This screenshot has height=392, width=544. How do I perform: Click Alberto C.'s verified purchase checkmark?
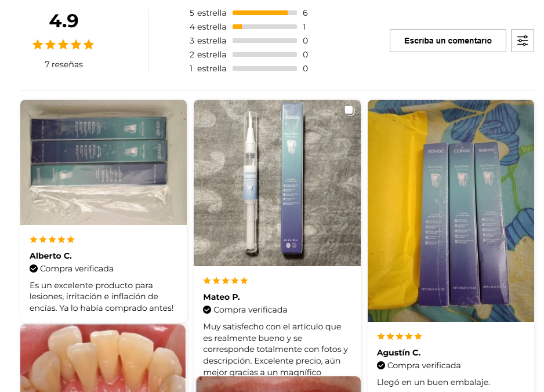pos(34,268)
